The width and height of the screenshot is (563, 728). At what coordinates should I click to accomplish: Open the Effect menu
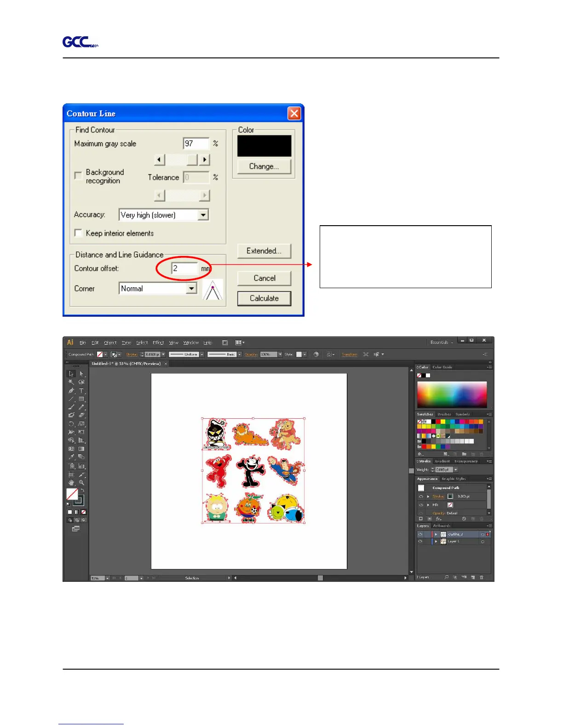[158, 342]
